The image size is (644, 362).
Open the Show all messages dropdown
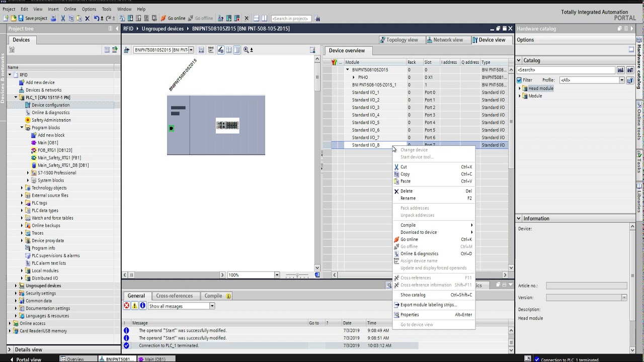tap(212, 306)
